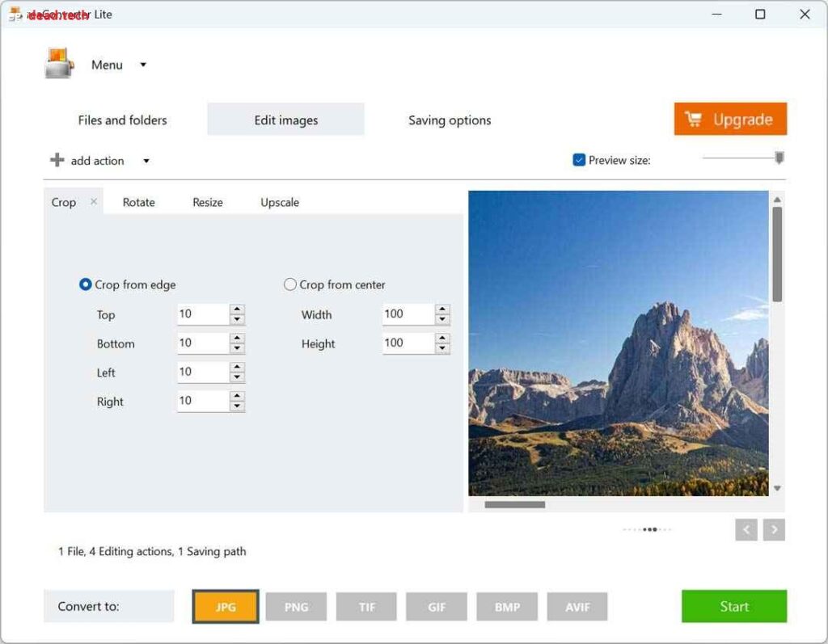Close the Crop action tab
Image resolution: width=828 pixels, height=644 pixels.
click(91, 201)
